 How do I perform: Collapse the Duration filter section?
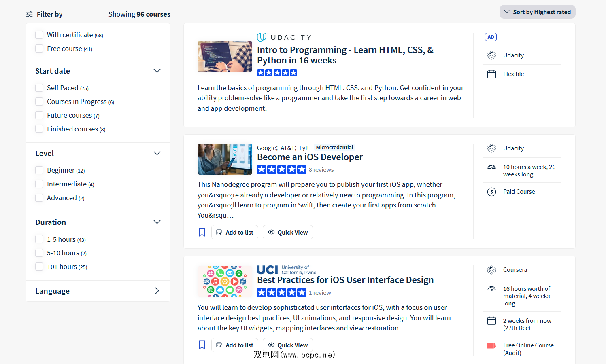157,222
